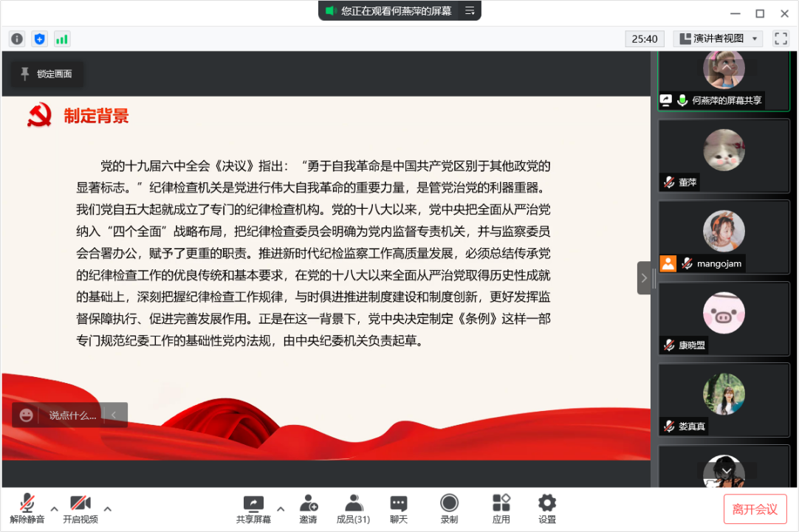Viewport: 799px width, 532px height.
Task: Click the blue security shield icon
Action: click(40, 39)
